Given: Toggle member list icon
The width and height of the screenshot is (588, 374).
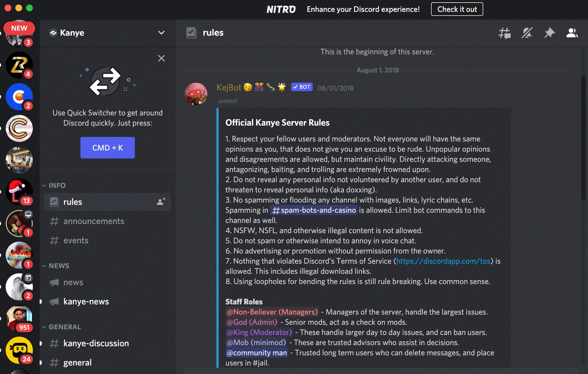Looking at the screenshot, I should point(572,33).
